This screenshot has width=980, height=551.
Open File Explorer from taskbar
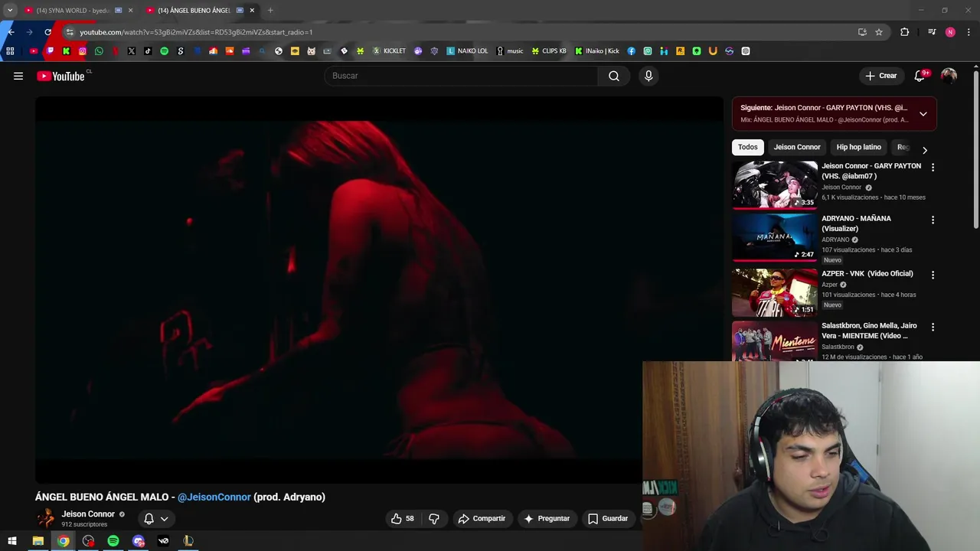pyautogui.click(x=38, y=541)
